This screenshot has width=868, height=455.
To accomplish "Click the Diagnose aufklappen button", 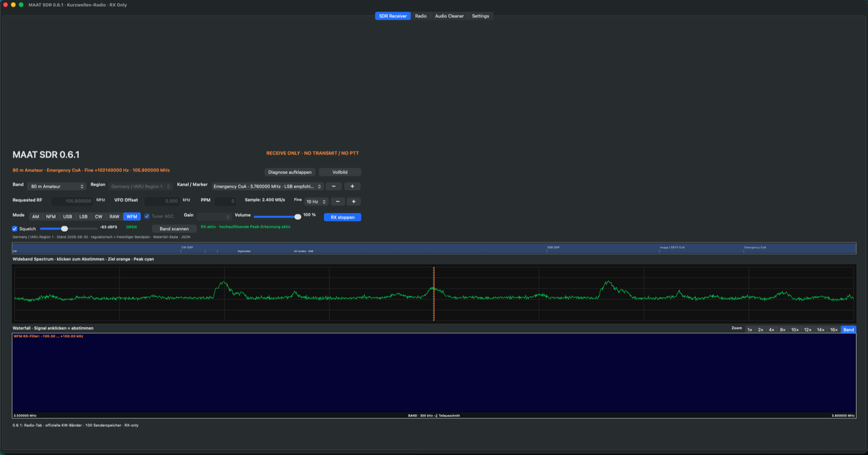I will 290,172.
